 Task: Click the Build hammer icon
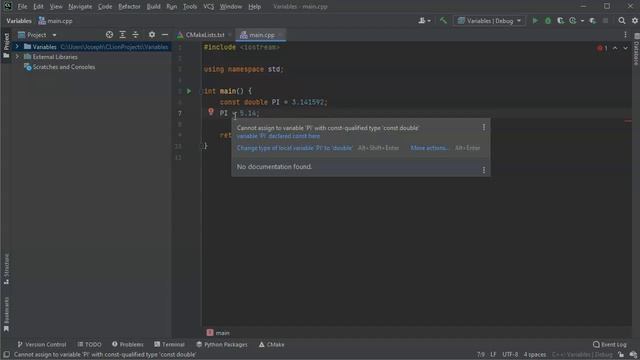443,20
